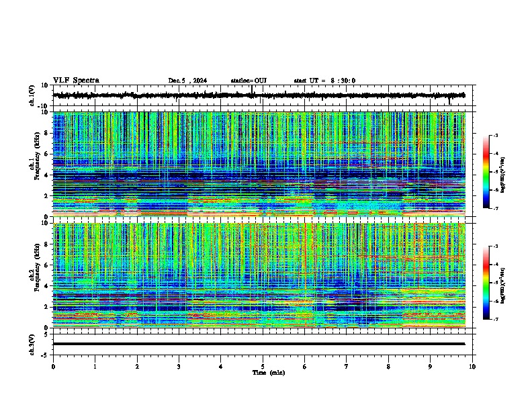Click the ch.2 'Frequency (kHz)' axis label
This screenshot has width=532, height=411.
pos(37,267)
